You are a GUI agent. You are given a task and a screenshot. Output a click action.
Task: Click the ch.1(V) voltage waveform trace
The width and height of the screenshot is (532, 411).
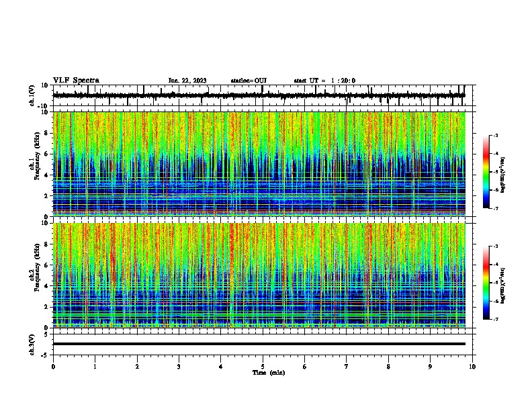pos(259,95)
